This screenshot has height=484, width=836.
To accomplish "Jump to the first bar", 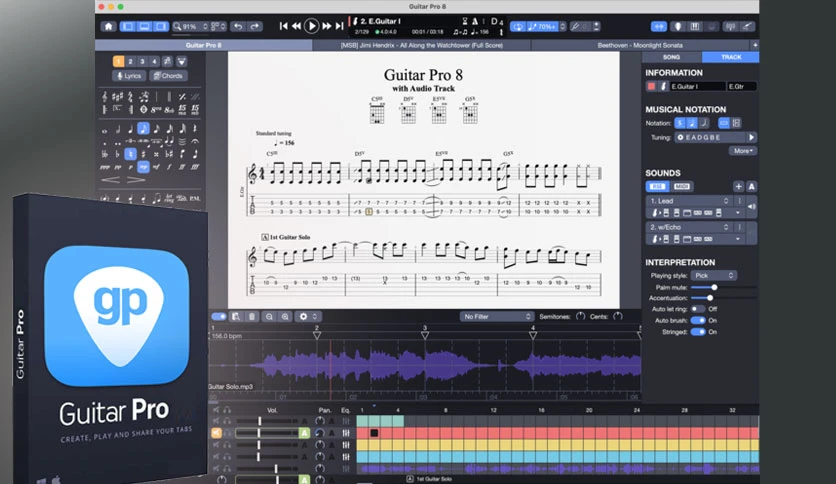I will click(284, 26).
